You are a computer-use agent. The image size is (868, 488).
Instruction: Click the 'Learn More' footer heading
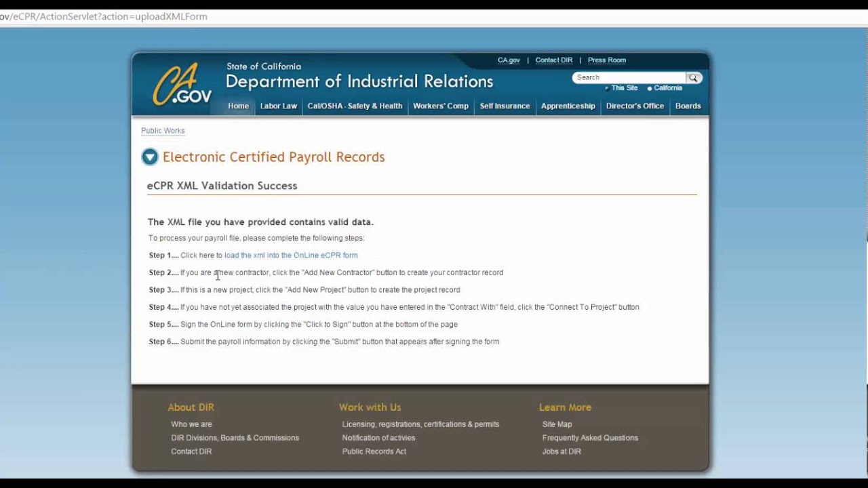click(x=565, y=407)
